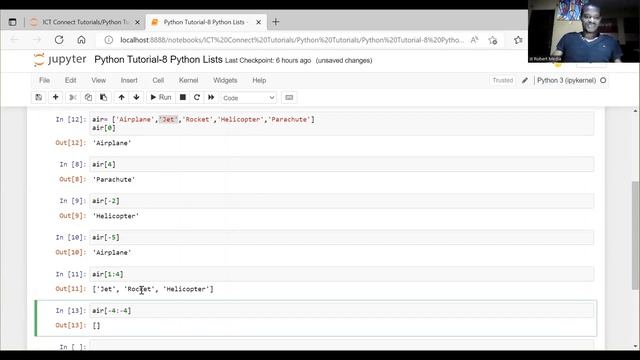This screenshot has height=360, width=640.
Task: Click the edit mode pencil icon
Action: 525,80
